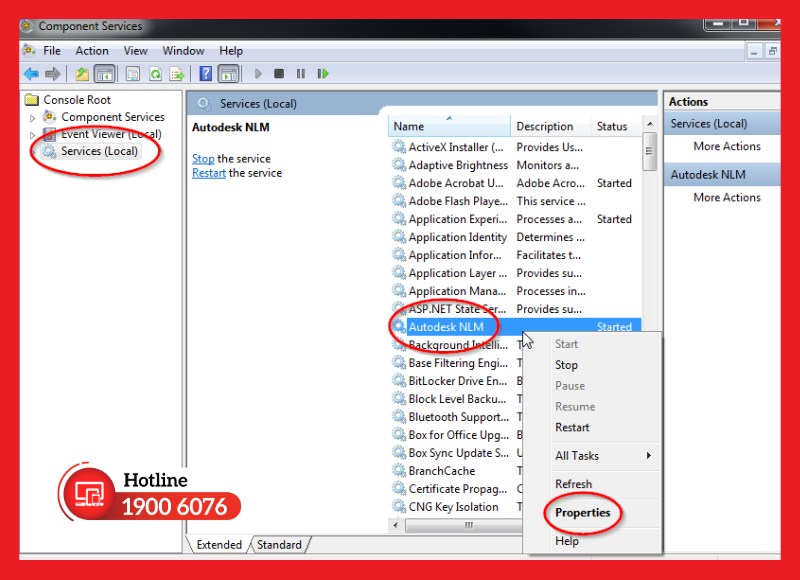
Task: Choose Stop in the context menu
Action: (566, 365)
